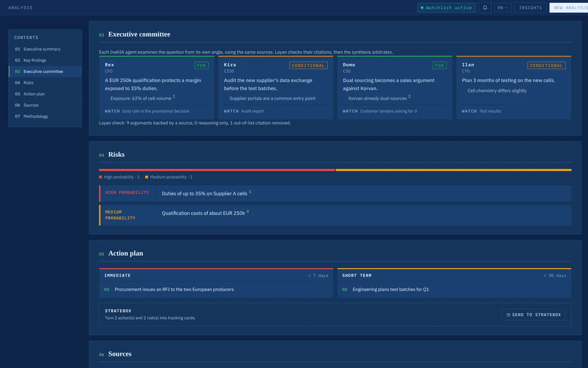588x368 pixels.
Task: Toggle the Watchlist active indicator
Action: coord(446,8)
